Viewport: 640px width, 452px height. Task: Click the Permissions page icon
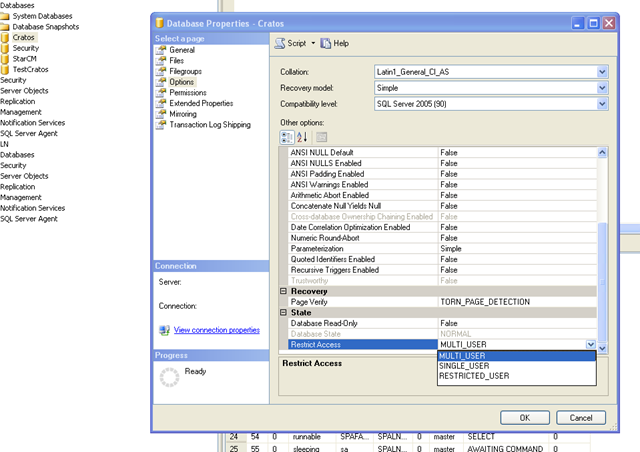point(161,93)
